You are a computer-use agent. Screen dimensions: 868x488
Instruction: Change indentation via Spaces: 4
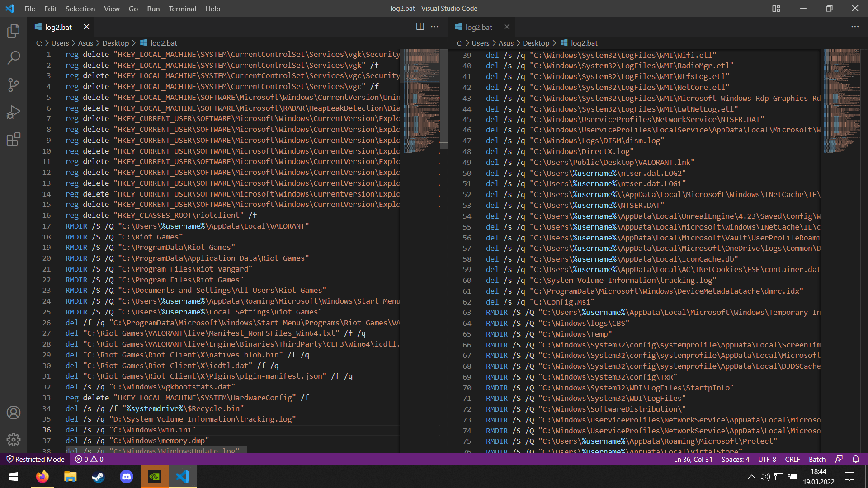click(x=735, y=459)
